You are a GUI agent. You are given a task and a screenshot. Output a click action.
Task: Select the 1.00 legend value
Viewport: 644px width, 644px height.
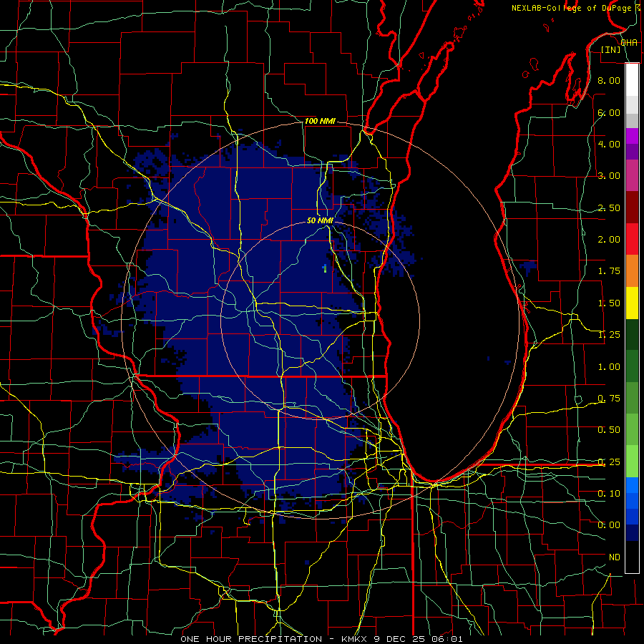(609, 367)
